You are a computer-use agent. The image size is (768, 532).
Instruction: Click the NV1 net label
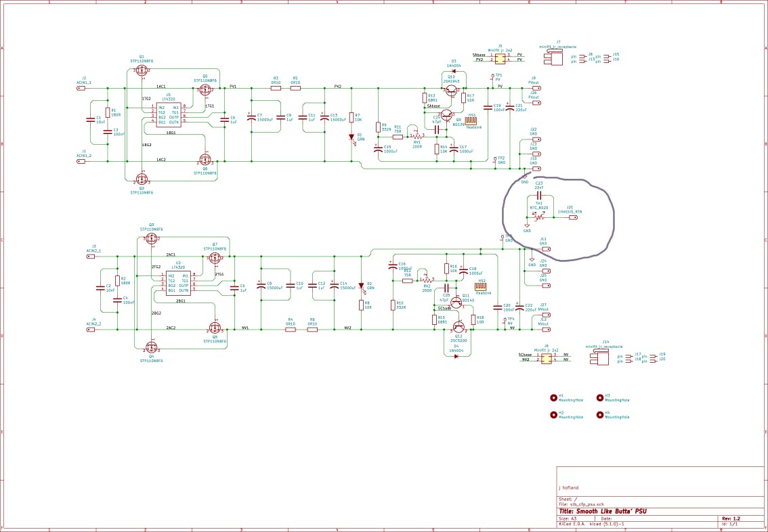[245, 328]
